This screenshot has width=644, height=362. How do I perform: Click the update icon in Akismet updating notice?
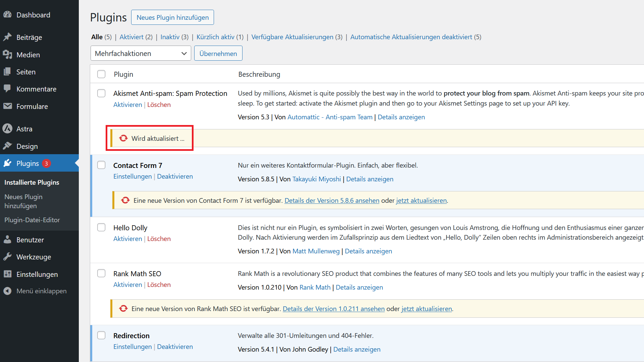[123, 138]
